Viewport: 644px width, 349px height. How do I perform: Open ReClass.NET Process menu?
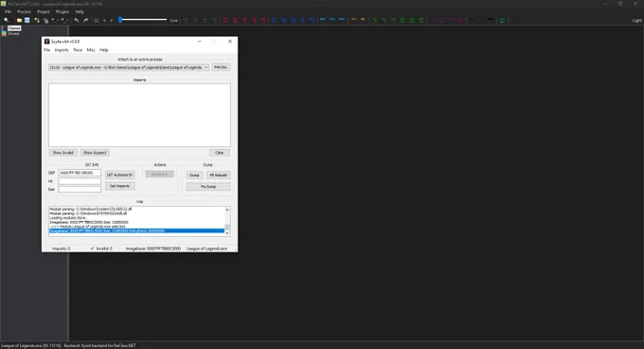[24, 11]
